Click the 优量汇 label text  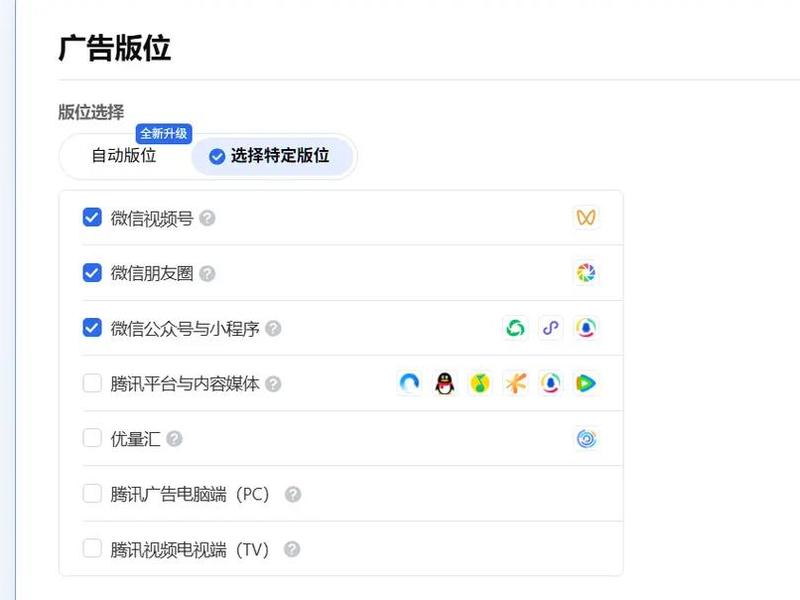pyautogui.click(x=135, y=439)
